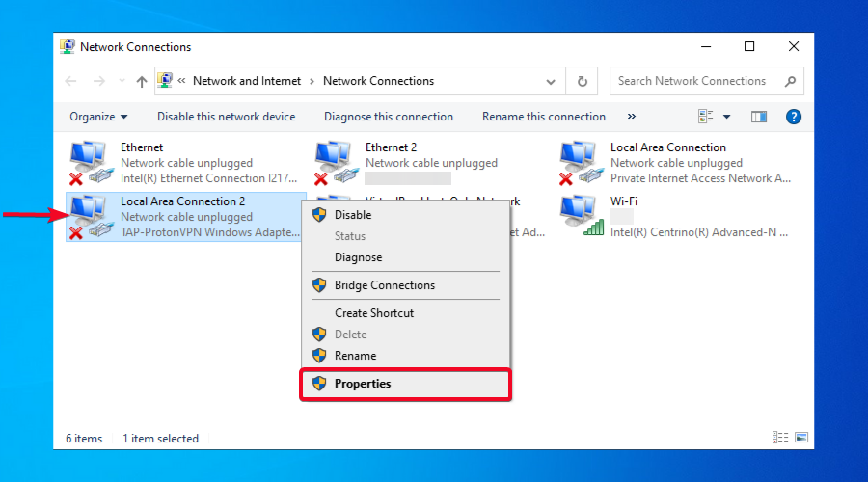Click the Local Area Connection 2 adapter icon
This screenshot has height=482, width=868.
pyautogui.click(x=92, y=217)
